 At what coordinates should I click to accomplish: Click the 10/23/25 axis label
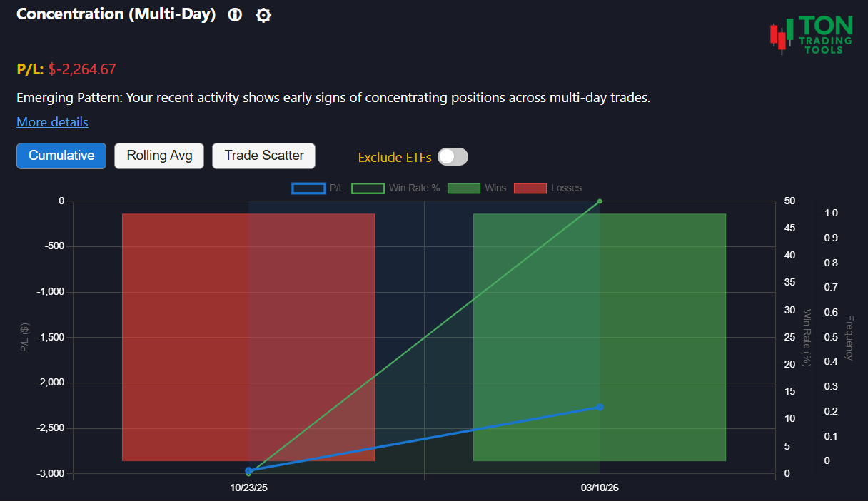[x=248, y=488]
